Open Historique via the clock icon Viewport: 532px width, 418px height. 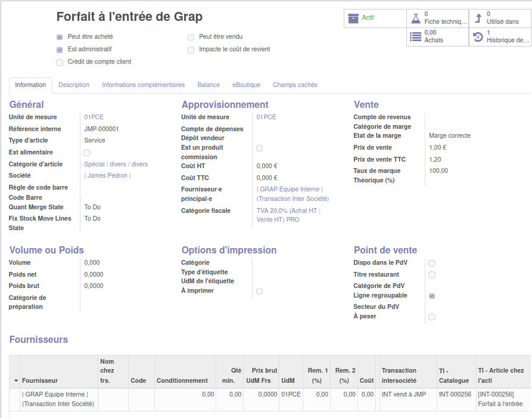click(478, 37)
